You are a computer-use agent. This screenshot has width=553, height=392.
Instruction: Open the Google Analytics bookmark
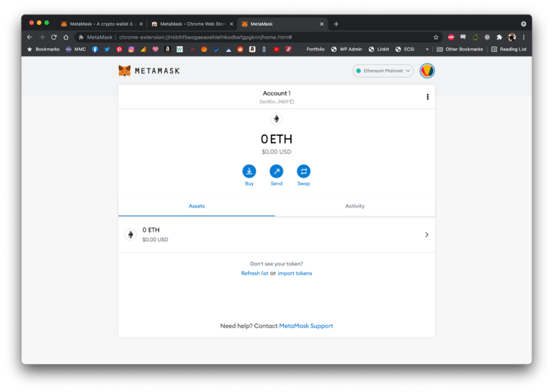tap(143, 49)
